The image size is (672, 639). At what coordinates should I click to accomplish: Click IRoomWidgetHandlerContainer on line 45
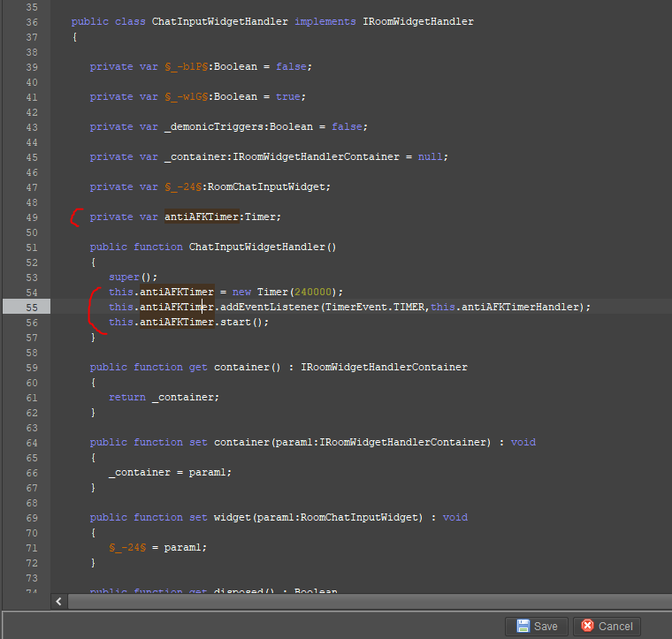click(x=316, y=157)
